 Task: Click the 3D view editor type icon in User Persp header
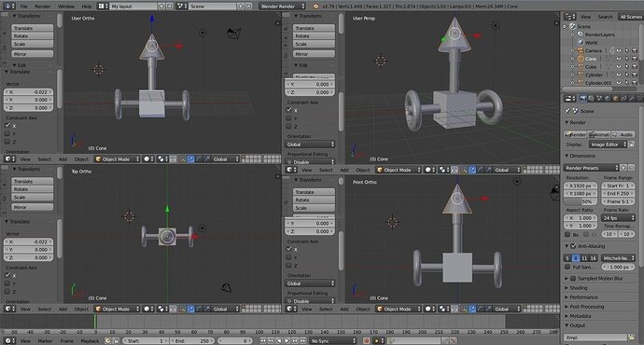290,170
